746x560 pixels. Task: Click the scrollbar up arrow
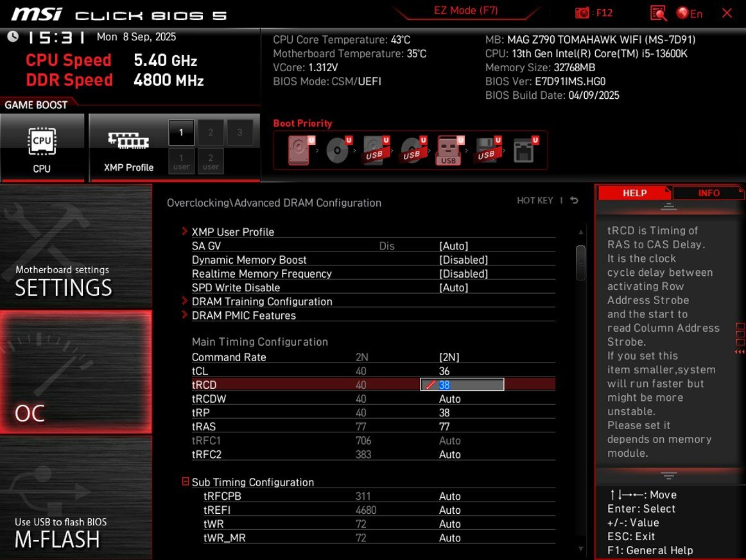[x=580, y=232]
